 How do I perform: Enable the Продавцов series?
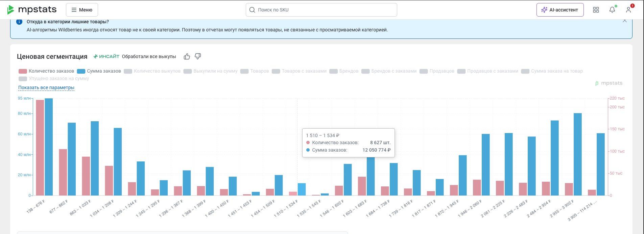tap(437, 71)
